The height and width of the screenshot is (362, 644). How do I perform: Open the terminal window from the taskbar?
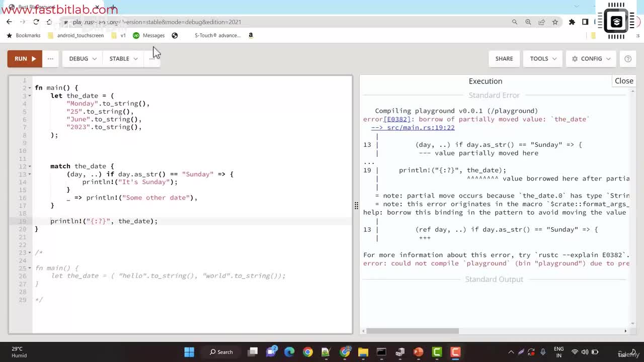[x=381, y=352]
